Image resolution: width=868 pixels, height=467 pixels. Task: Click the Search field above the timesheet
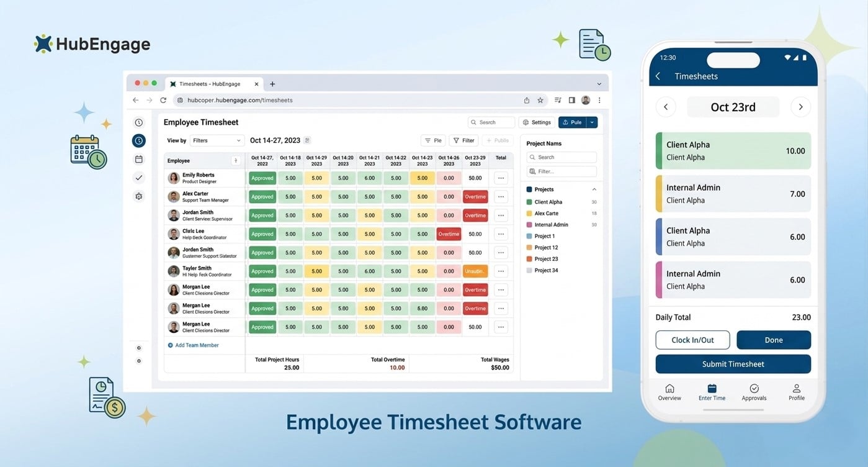tap(491, 122)
